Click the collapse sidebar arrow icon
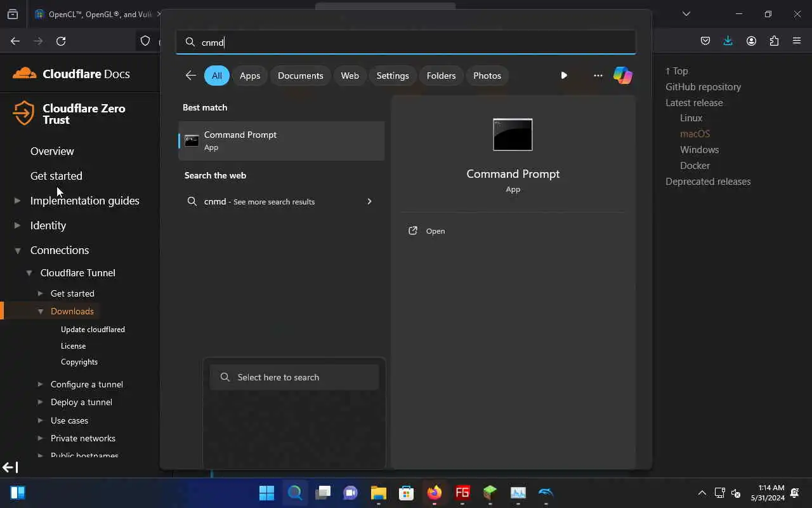 10,468
